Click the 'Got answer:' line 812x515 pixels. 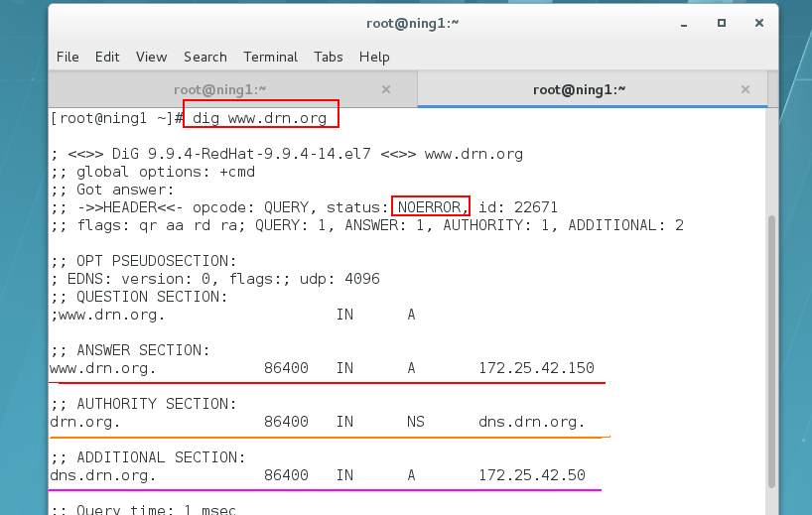coord(112,190)
